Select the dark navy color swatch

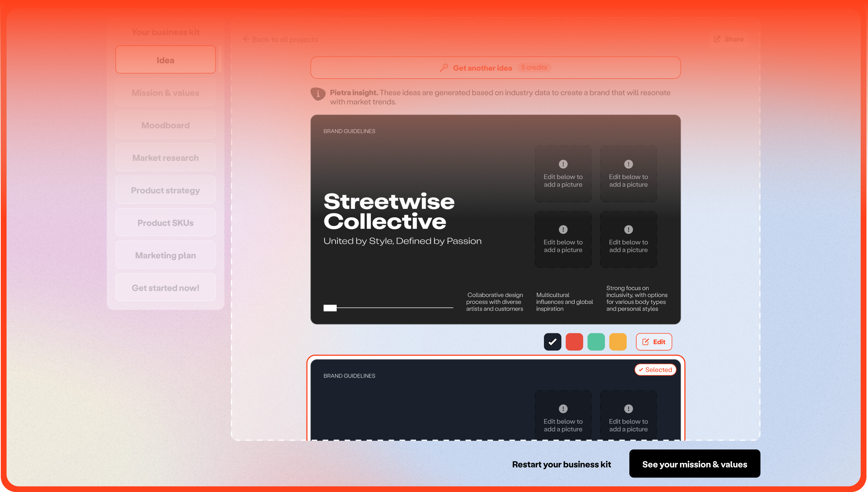pos(552,342)
